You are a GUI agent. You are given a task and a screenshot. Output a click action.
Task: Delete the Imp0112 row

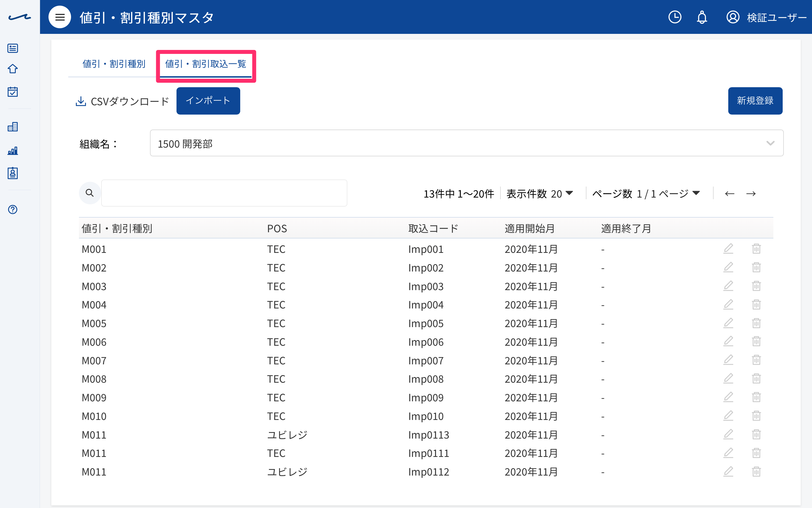pyautogui.click(x=756, y=472)
